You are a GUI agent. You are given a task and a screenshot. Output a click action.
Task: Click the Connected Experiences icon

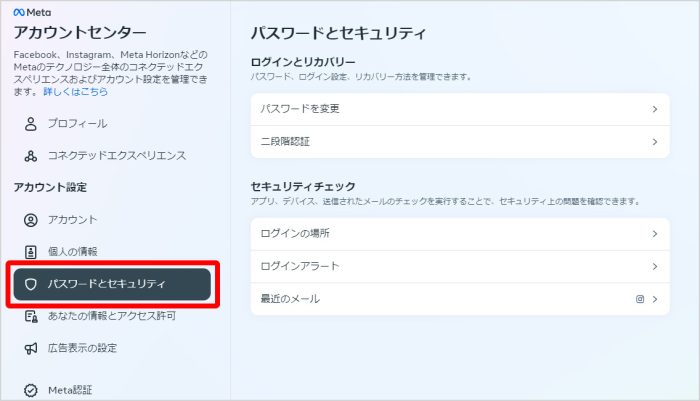click(x=30, y=156)
